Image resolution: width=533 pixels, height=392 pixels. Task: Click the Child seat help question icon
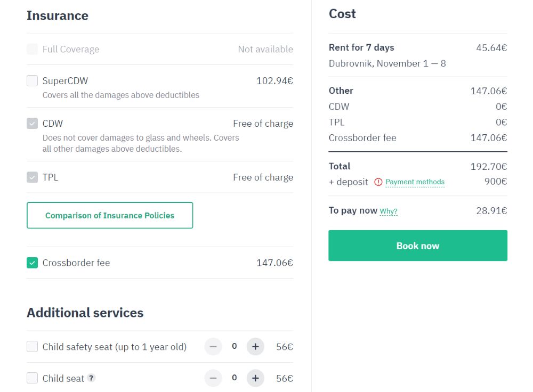tap(92, 378)
